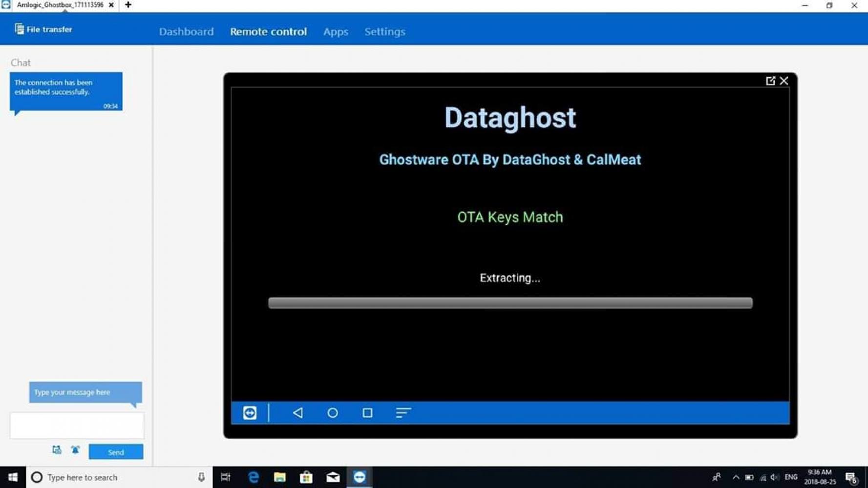
Task: Close the remote device screen view
Action: tap(784, 81)
